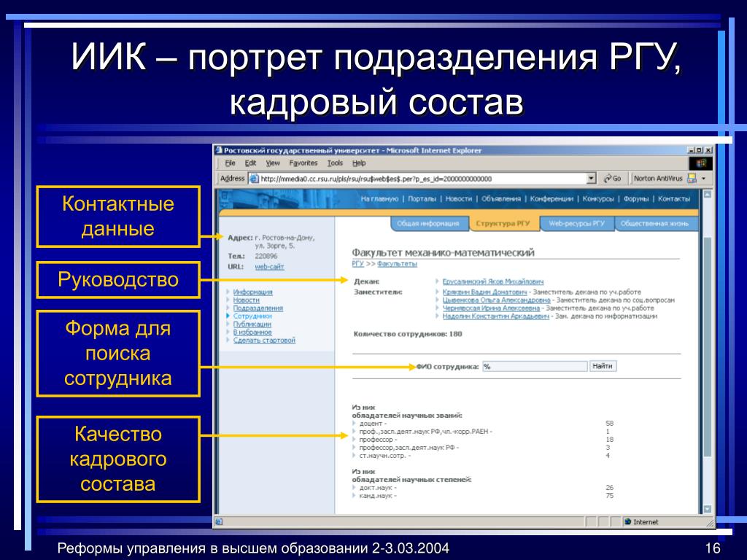Click the 'Найти' search button
Viewport: 747px width, 560px height.
[x=603, y=366]
